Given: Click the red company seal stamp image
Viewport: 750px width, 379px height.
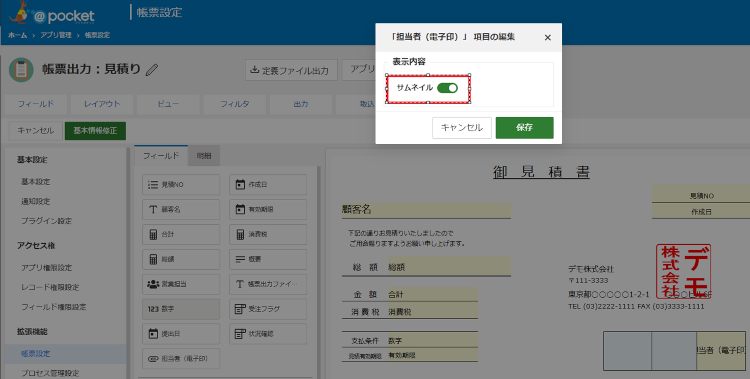Looking at the screenshot, I should pyautogui.click(x=684, y=271).
